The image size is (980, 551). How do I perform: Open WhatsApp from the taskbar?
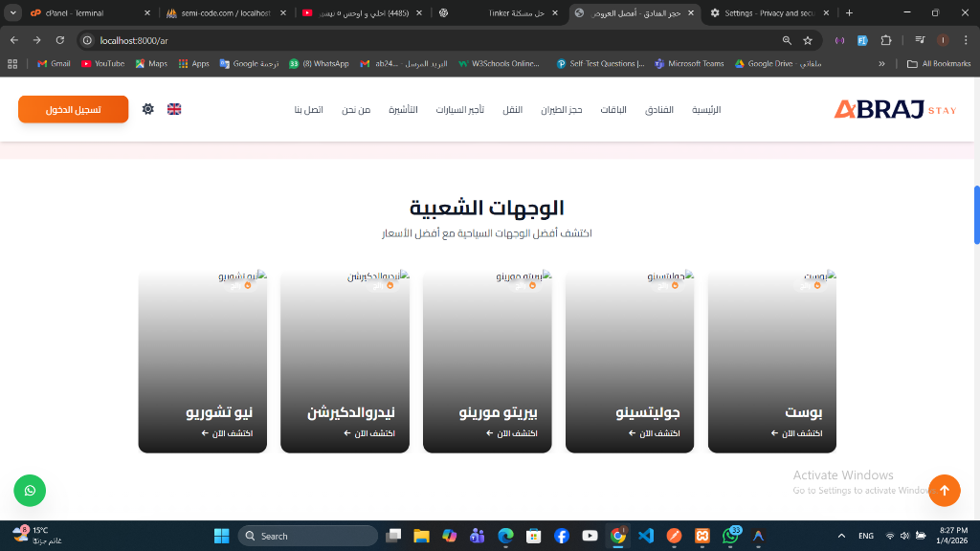click(730, 536)
